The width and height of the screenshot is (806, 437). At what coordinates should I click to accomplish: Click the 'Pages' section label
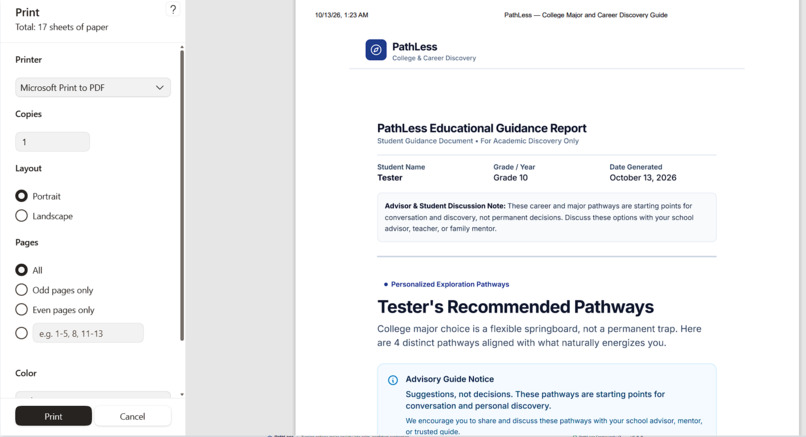point(27,242)
